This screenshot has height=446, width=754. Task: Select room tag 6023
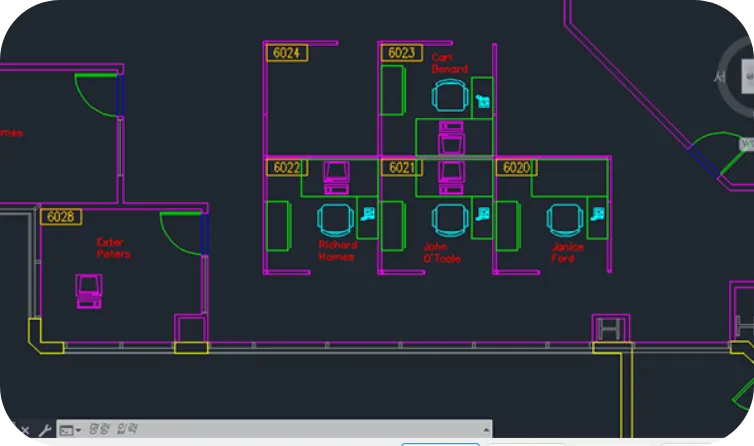402,53
